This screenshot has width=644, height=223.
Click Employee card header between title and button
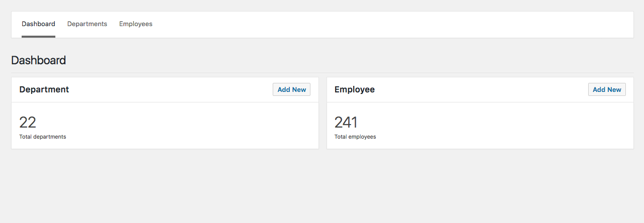click(x=478, y=89)
